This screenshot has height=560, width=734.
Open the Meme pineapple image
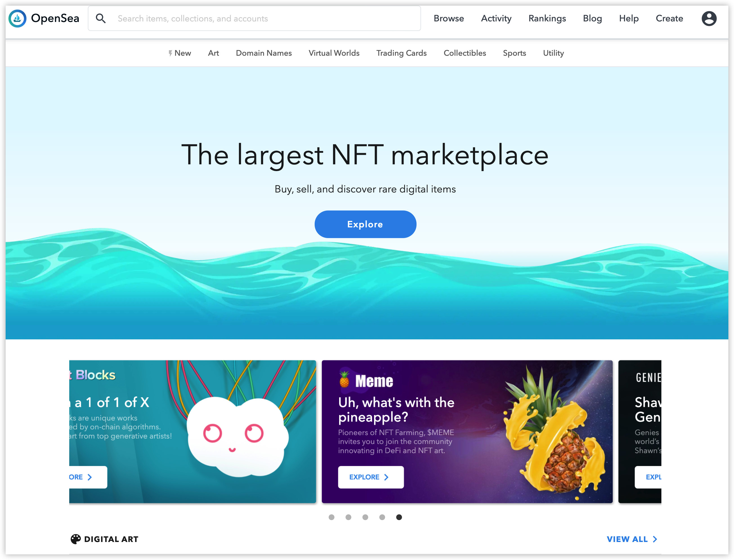tap(555, 433)
